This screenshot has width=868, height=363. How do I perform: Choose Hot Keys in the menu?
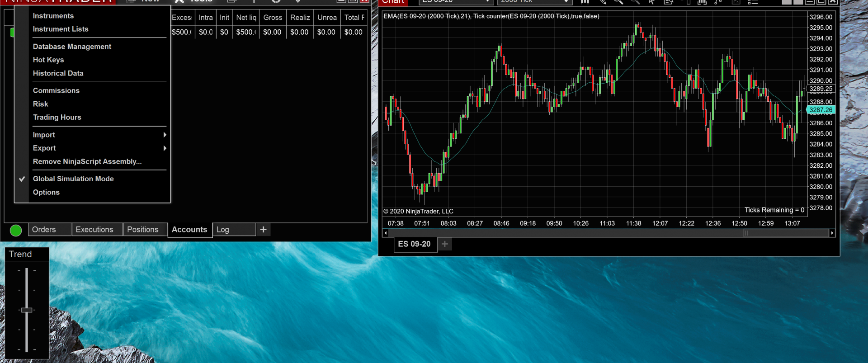pos(48,60)
